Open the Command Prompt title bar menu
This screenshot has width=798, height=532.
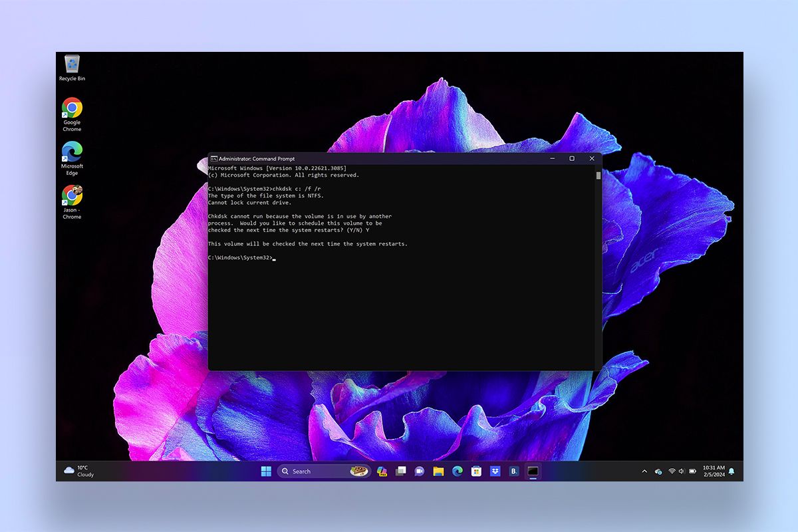coord(215,159)
